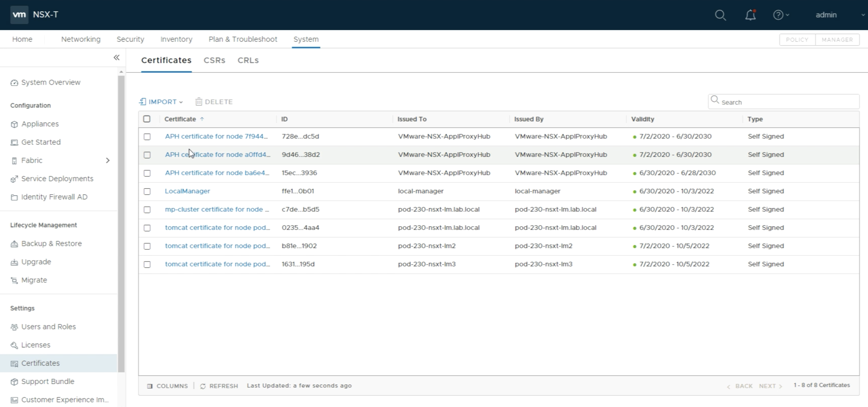Click the help question mark icon
Image resolution: width=868 pixels, height=407 pixels.
(778, 15)
